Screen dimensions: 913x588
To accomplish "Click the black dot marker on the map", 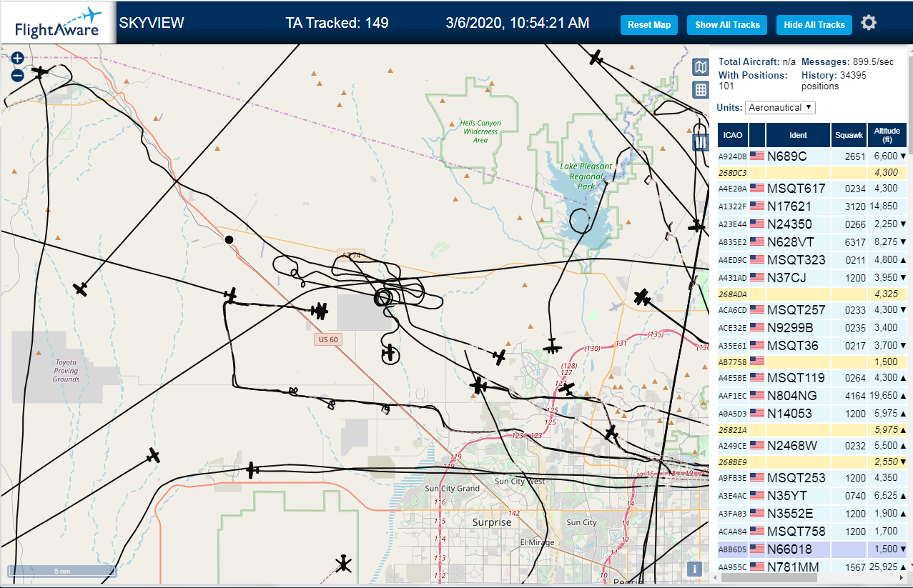I will (229, 239).
